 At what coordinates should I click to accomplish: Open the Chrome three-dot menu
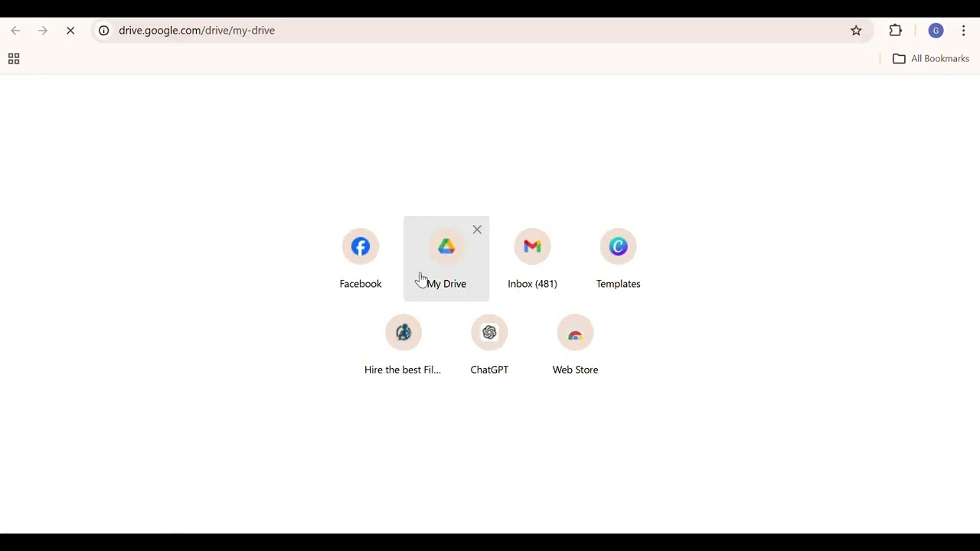963,31
